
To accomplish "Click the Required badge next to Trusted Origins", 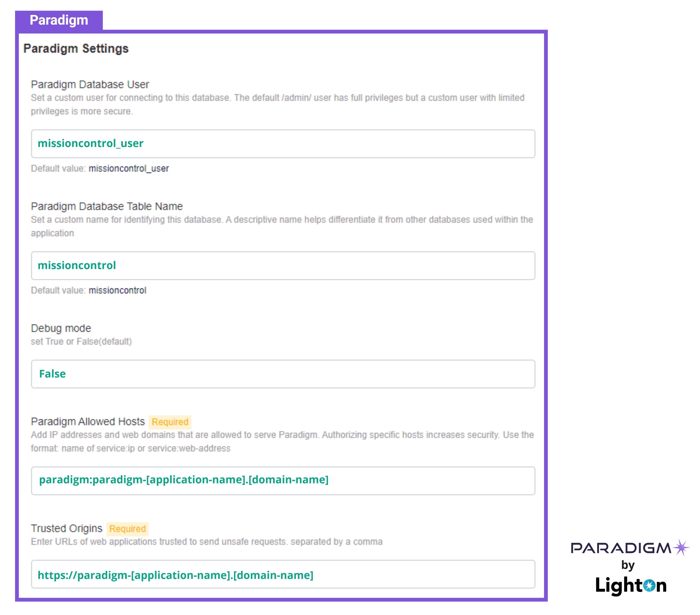I will click(127, 529).
